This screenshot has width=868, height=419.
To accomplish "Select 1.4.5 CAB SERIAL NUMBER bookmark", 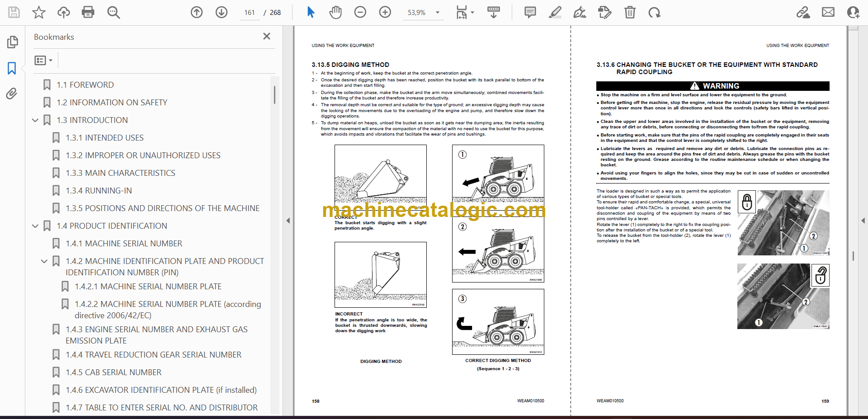I will (113, 372).
